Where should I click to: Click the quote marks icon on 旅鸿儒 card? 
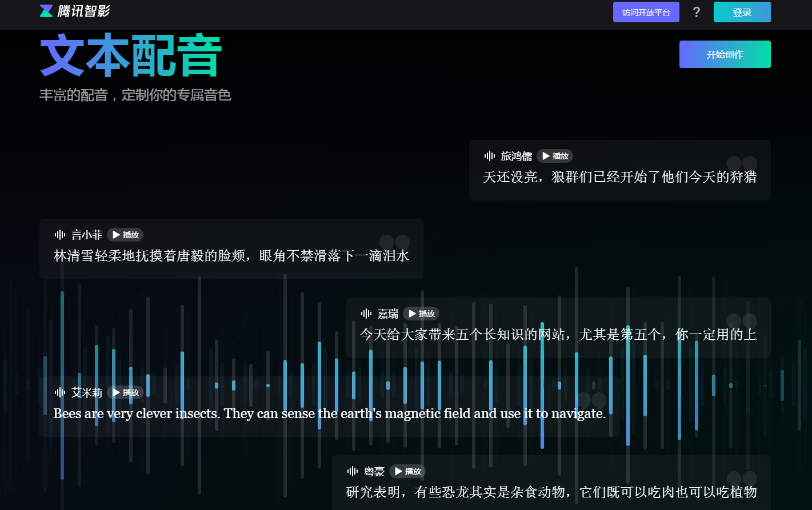pos(741,162)
